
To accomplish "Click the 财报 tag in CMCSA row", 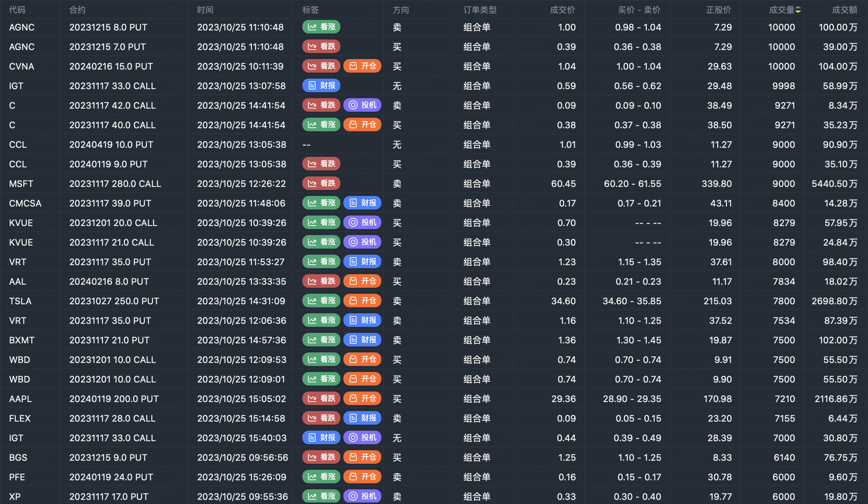I will coord(362,203).
